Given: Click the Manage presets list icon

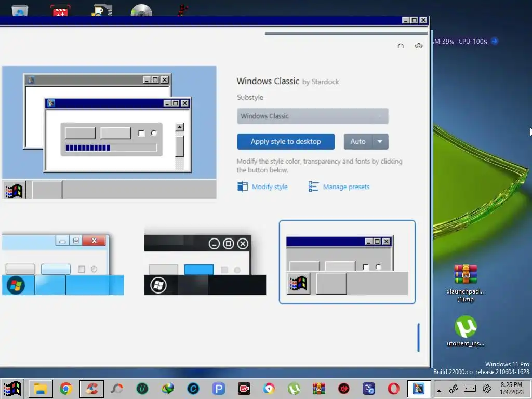Looking at the screenshot, I should click(313, 187).
